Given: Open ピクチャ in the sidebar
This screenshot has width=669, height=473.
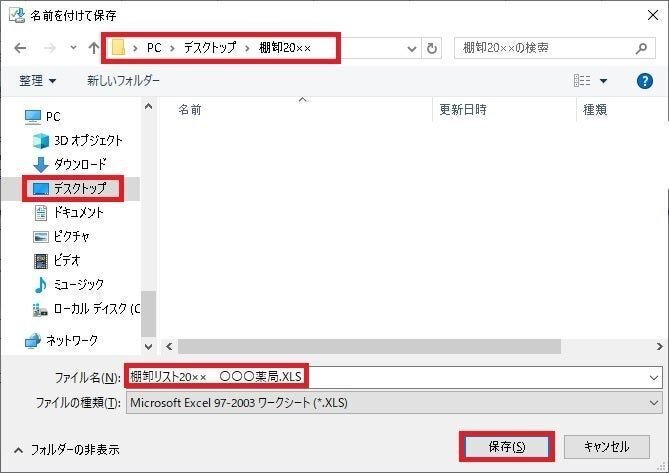Looking at the screenshot, I should 61,236.
